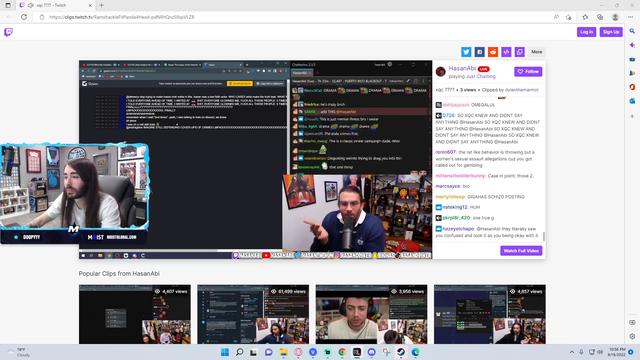Follow HasanAbi channel
Screen dimensions: 640x360
point(528,71)
